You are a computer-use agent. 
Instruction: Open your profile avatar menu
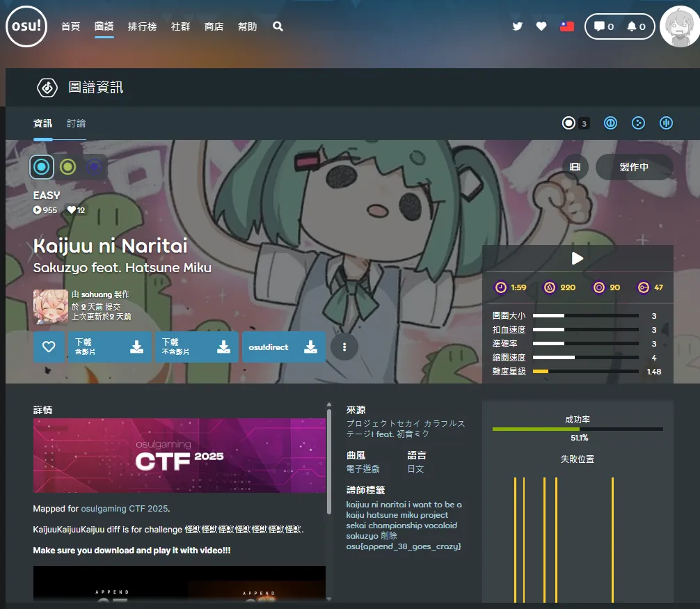[678, 27]
